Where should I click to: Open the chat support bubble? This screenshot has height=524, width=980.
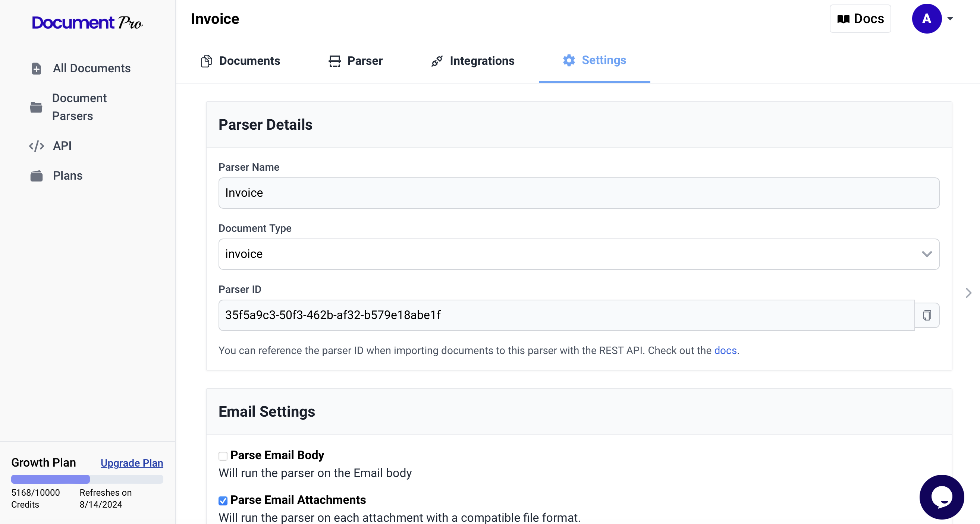point(942,497)
